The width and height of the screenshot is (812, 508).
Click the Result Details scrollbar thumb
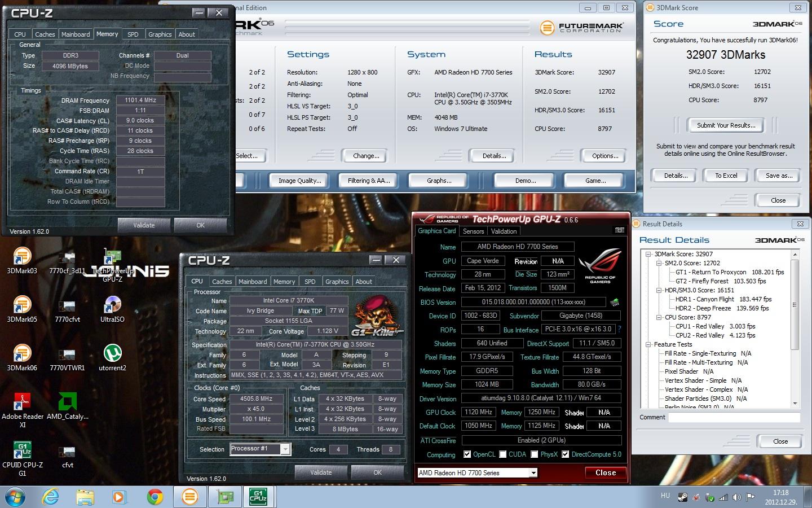[x=795, y=304]
